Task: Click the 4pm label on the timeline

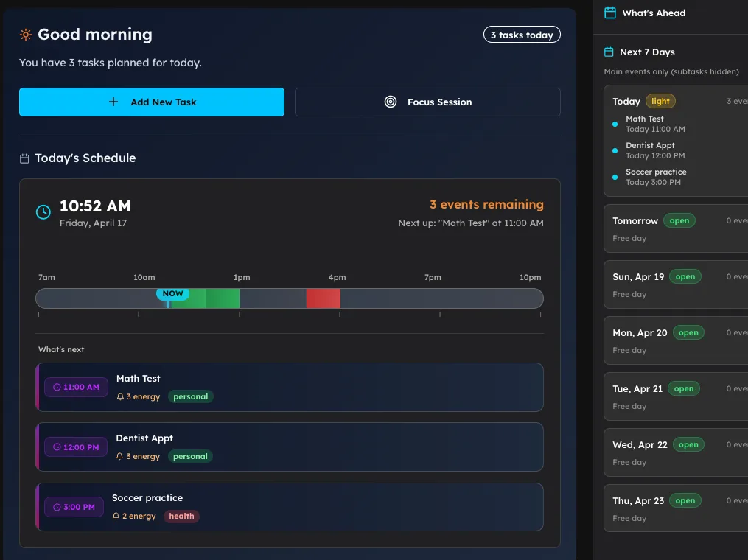Action: (x=338, y=277)
